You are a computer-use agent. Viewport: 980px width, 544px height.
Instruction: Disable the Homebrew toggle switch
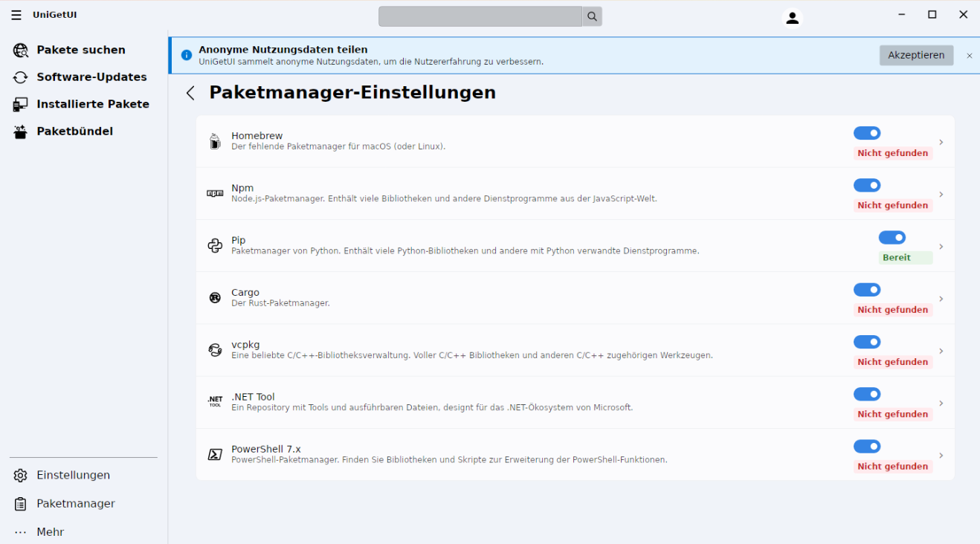tap(867, 133)
